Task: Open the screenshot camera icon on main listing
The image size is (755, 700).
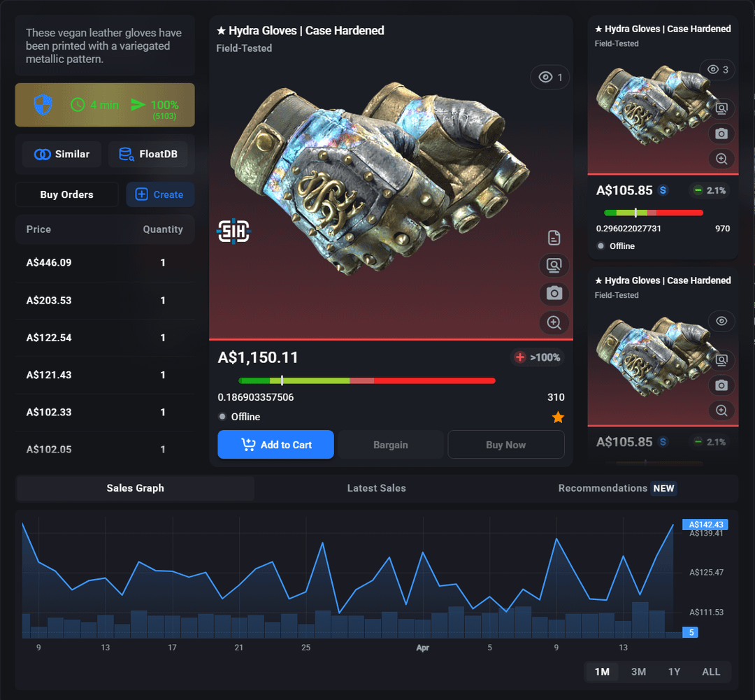Action: (554, 294)
